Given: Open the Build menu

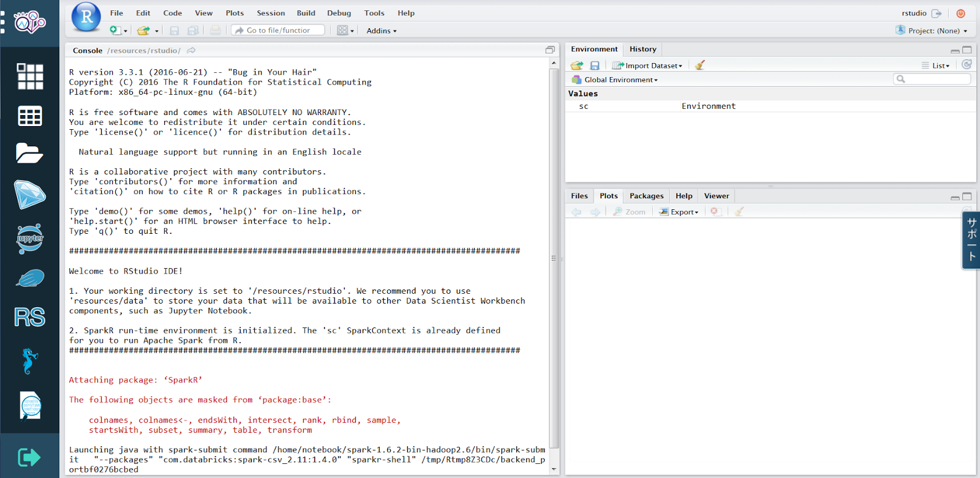Looking at the screenshot, I should click(306, 13).
